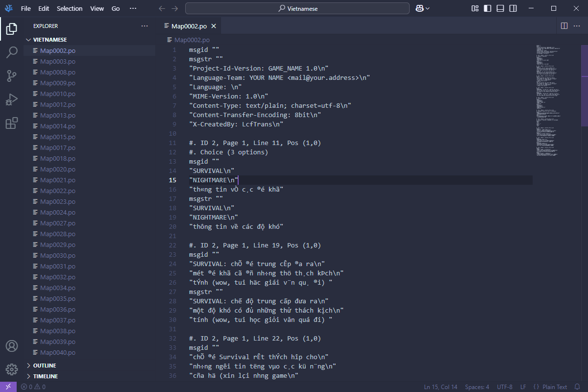Expand the OUTLINE section
The height and width of the screenshot is (392, 588).
click(44, 366)
